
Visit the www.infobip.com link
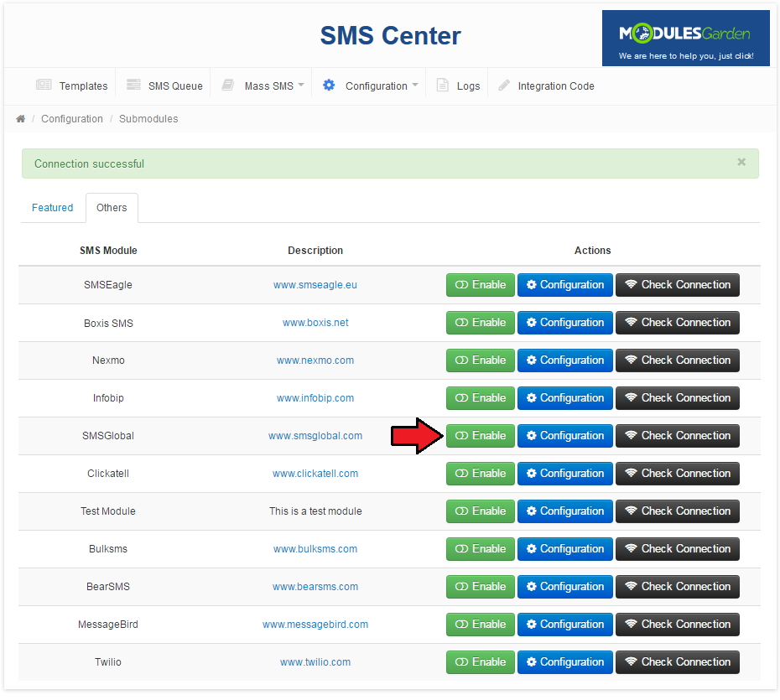[315, 399]
